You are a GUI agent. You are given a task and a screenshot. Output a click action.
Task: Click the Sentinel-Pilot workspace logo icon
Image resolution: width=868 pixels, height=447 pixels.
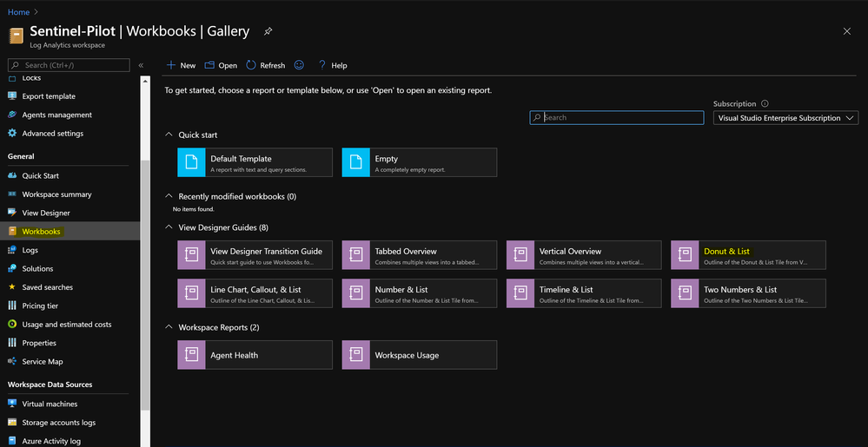coord(16,36)
